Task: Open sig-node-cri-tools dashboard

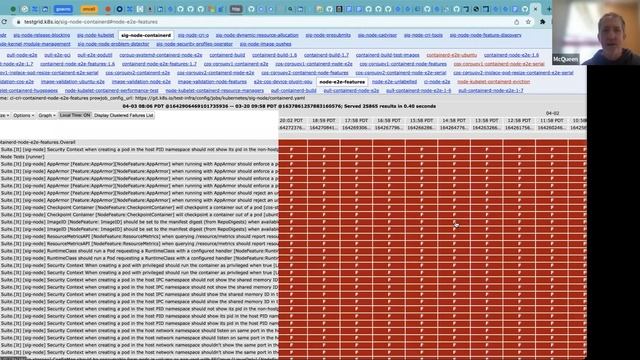Action: pyautogui.click(x=423, y=36)
